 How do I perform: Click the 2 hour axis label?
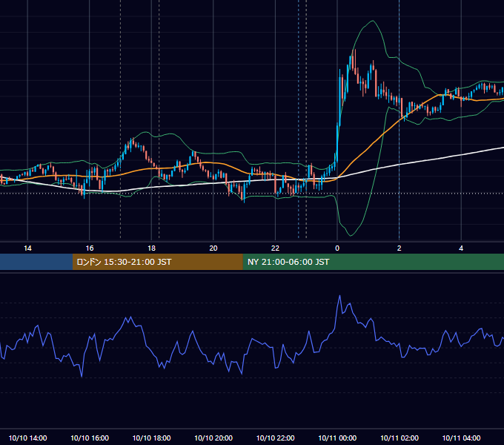point(399,248)
